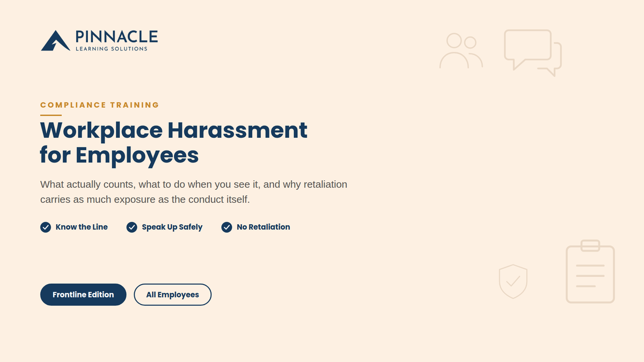Click the subtitle sentence starting 'What actually counts'
Screen dimensions: 644x362
pyautogui.click(x=194, y=192)
